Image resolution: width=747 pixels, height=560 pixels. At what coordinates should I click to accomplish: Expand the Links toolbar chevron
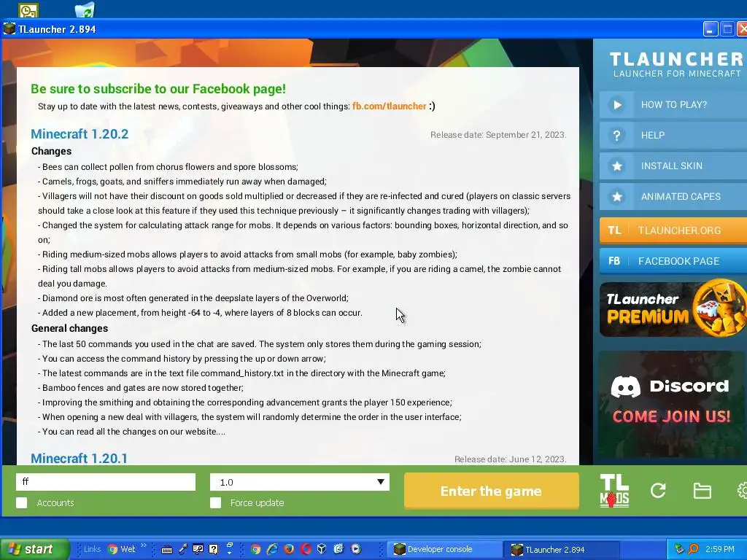(144, 545)
